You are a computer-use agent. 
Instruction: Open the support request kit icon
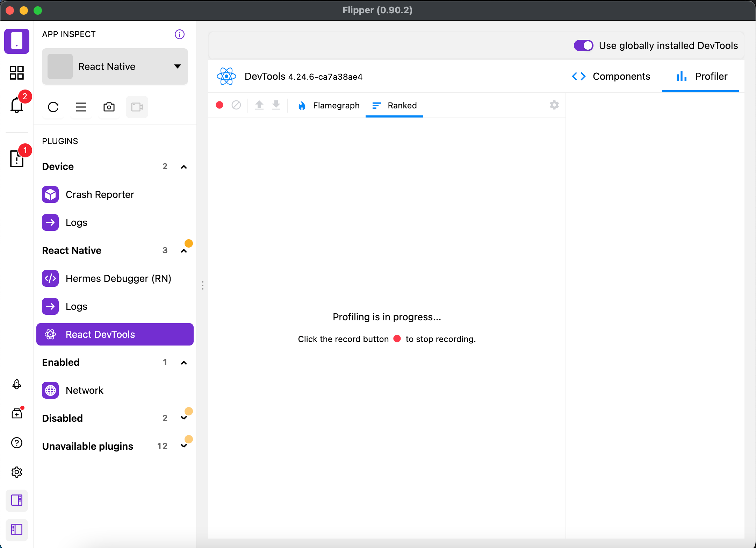click(16, 413)
